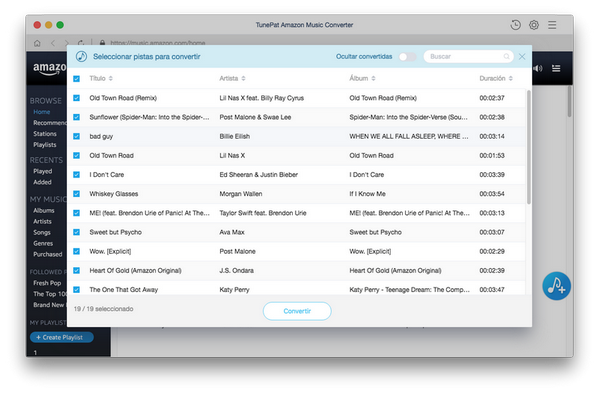Click Ava Max artist cell
The width and height of the screenshot is (599, 394).
click(232, 232)
